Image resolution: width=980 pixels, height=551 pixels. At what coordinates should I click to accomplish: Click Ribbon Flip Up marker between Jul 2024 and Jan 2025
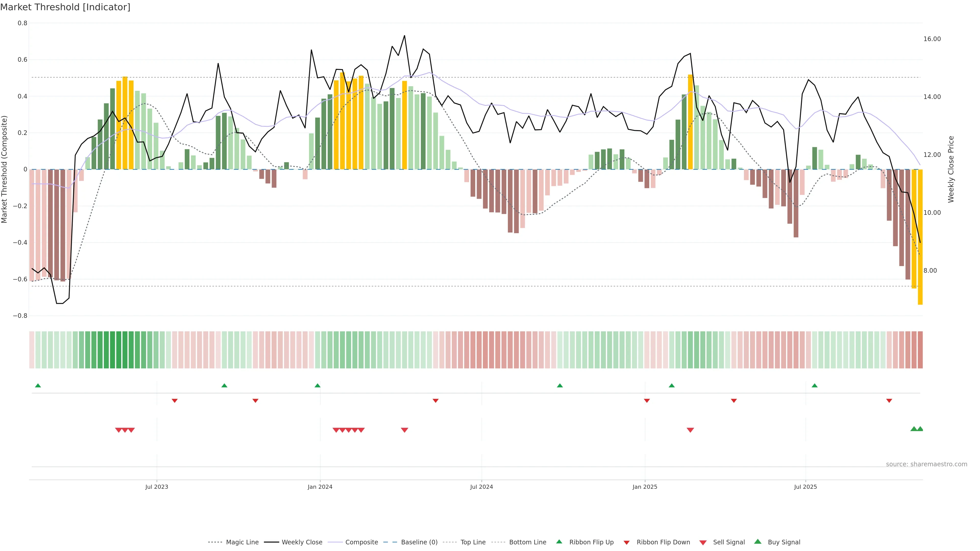click(560, 386)
